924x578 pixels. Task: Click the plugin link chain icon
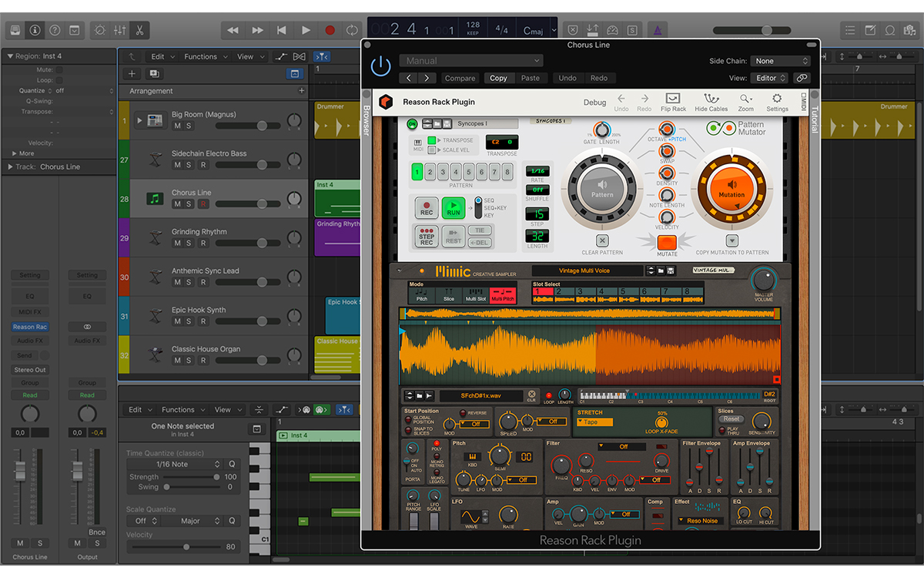802,78
